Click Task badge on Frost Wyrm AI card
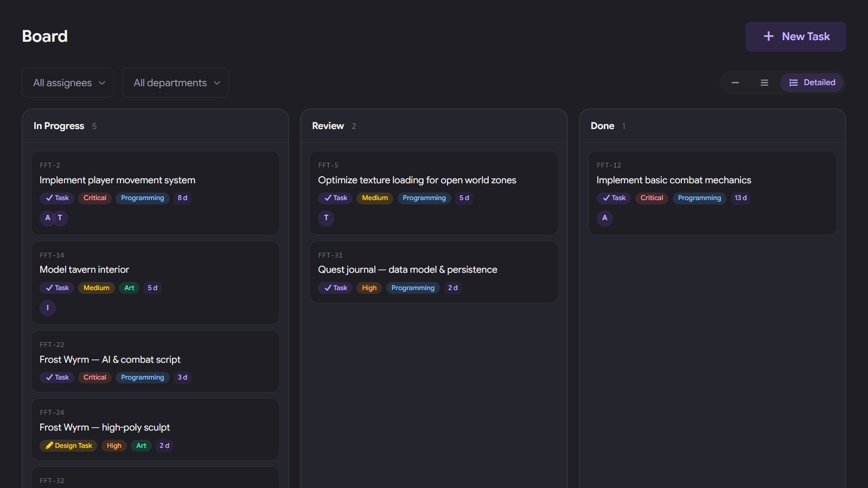Screen dimensions: 868x488 point(57,377)
